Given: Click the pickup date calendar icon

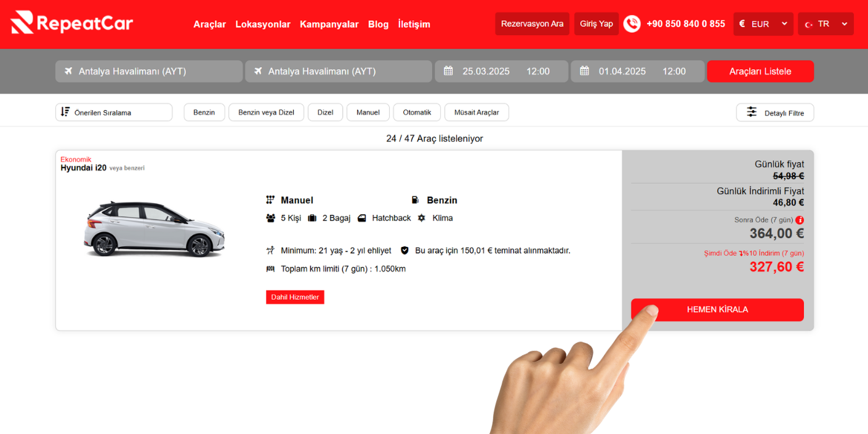Looking at the screenshot, I should (448, 71).
